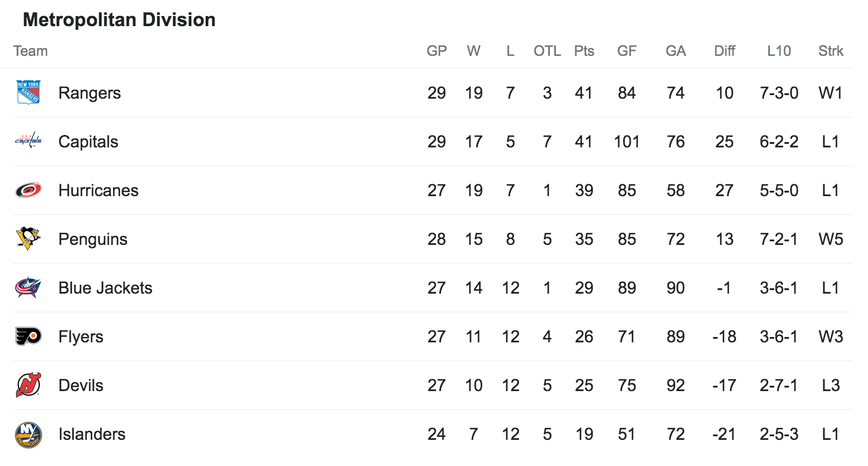Click the L10 column header
The height and width of the screenshot is (466, 868).
click(779, 51)
